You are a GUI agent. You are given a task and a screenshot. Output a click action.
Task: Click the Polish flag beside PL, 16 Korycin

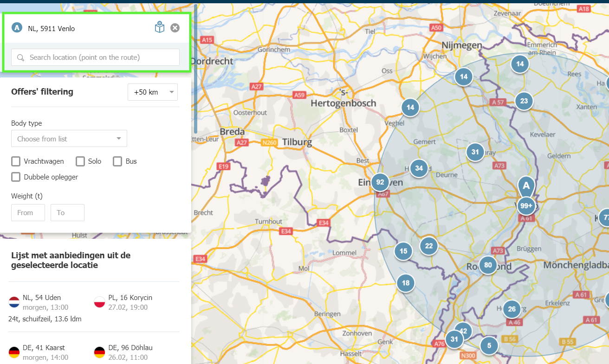pyautogui.click(x=99, y=302)
